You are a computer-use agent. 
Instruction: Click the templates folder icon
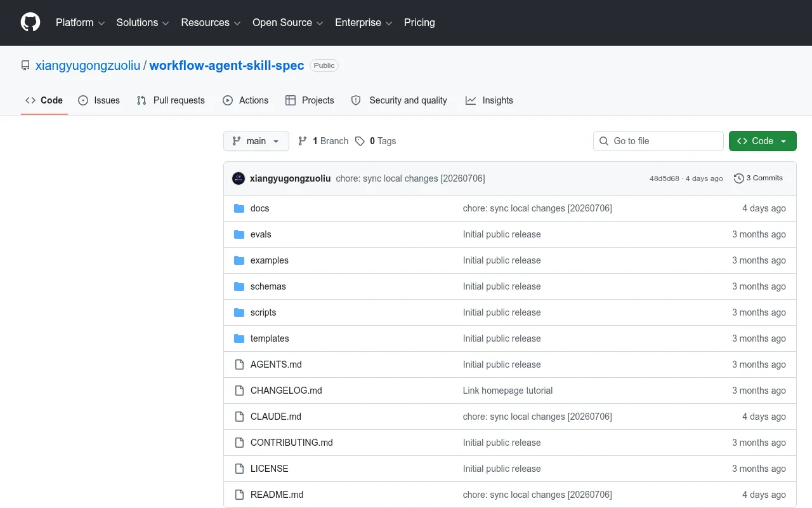click(239, 338)
